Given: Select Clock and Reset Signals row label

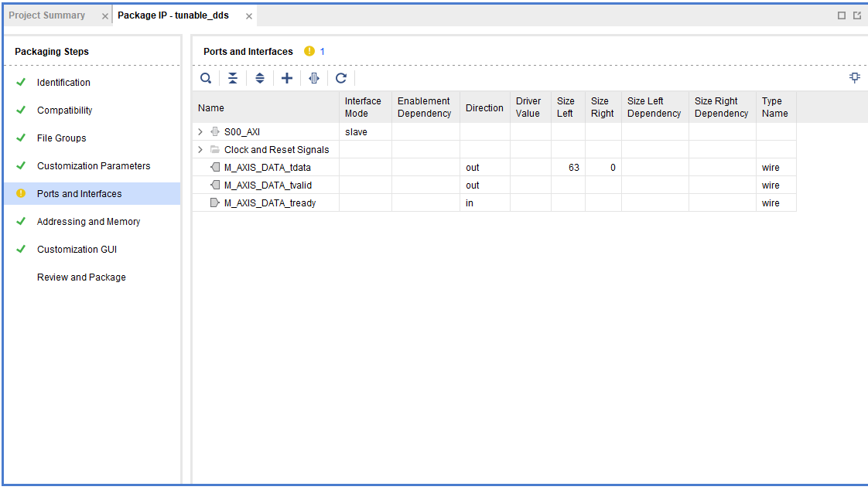Looking at the screenshot, I should [x=277, y=150].
